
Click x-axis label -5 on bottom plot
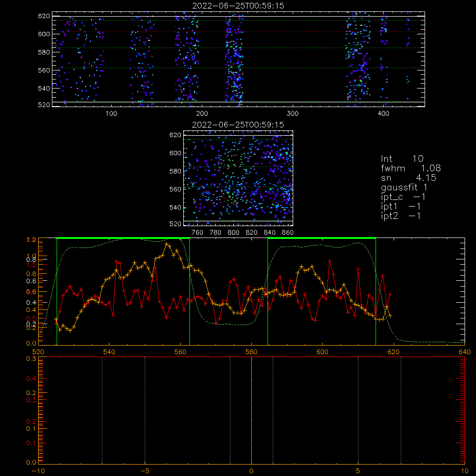coord(145,471)
